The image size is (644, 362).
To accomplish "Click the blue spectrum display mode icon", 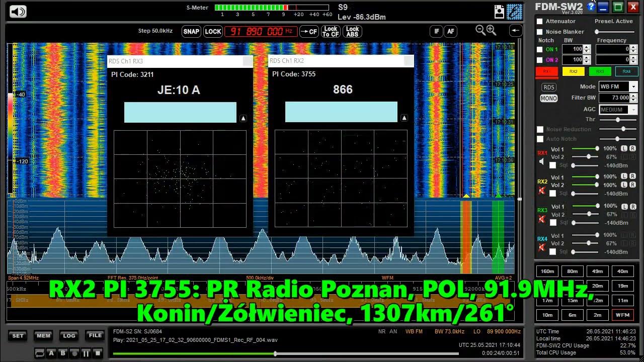I will point(514,12).
